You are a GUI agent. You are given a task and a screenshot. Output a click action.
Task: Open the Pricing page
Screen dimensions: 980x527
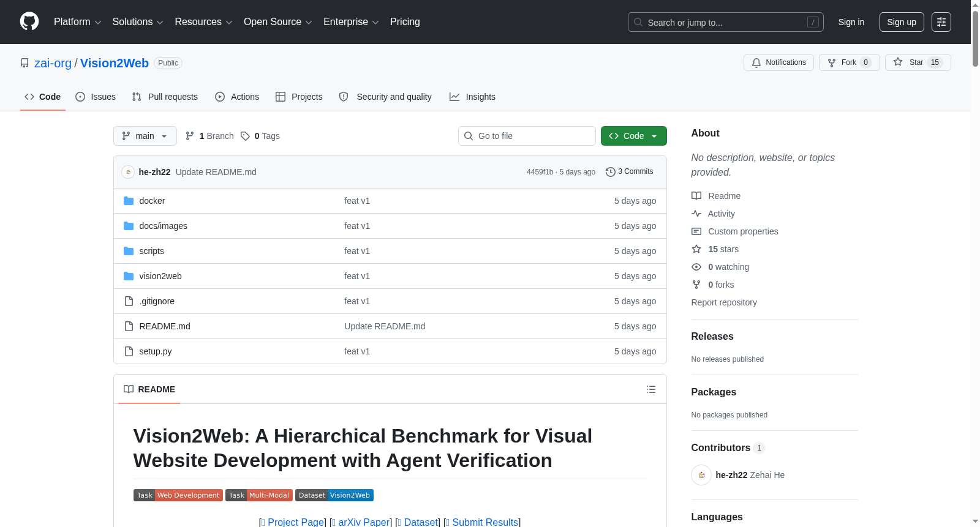tap(405, 22)
